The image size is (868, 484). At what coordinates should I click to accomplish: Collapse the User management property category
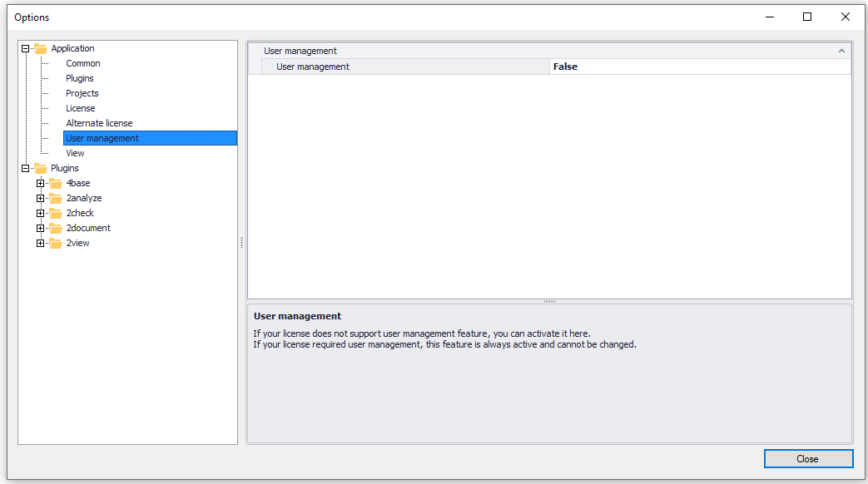point(841,51)
